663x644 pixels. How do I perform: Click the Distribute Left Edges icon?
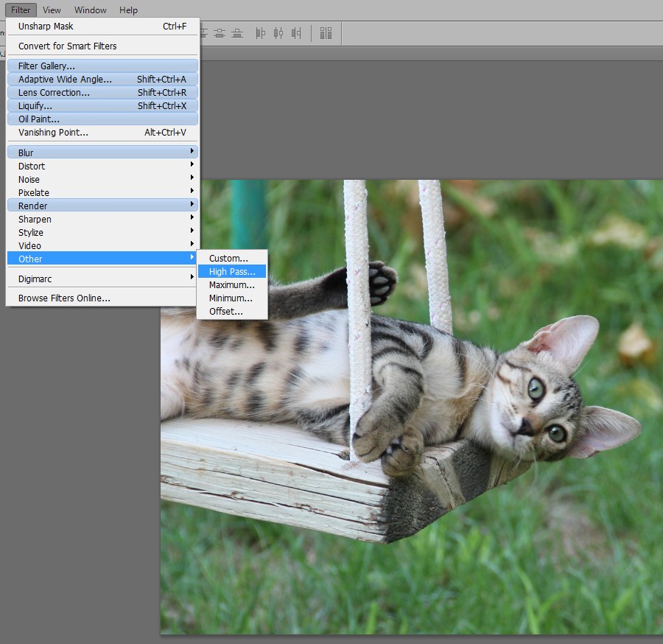(260, 33)
